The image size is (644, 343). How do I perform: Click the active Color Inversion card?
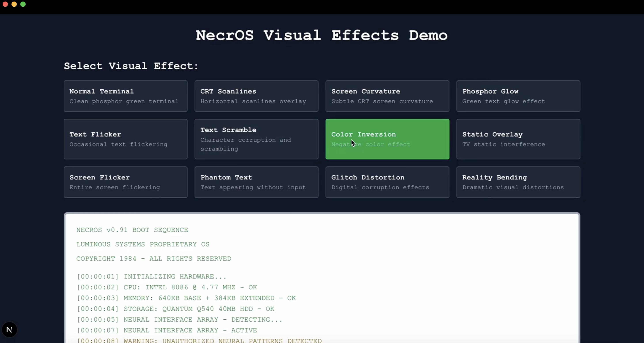(x=387, y=139)
